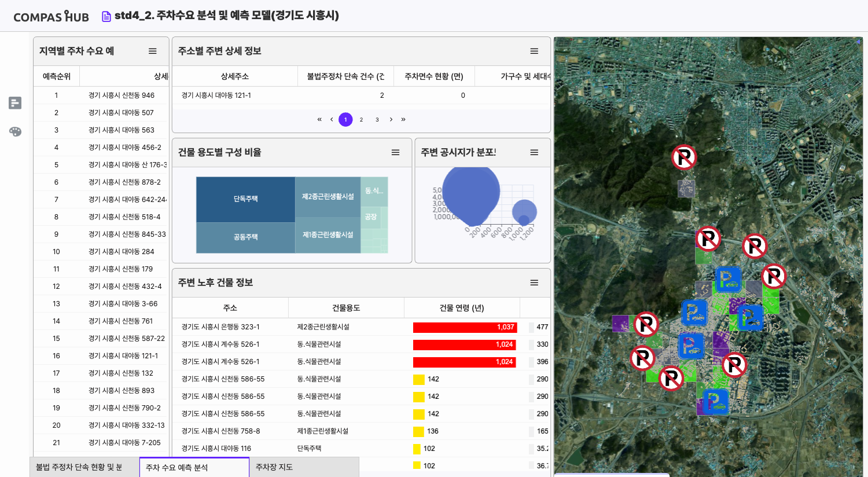Switch to the 주차 수요 예측 분석 tab
The image size is (868, 477).
[194, 467]
